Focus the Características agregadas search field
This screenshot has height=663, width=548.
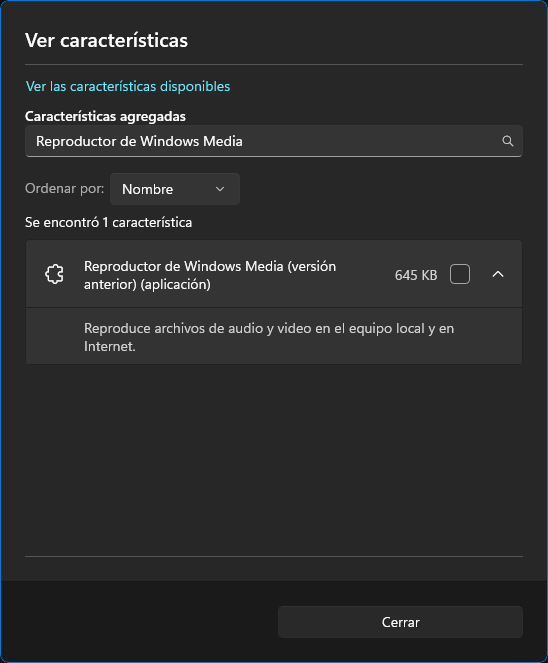click(274, 141)
